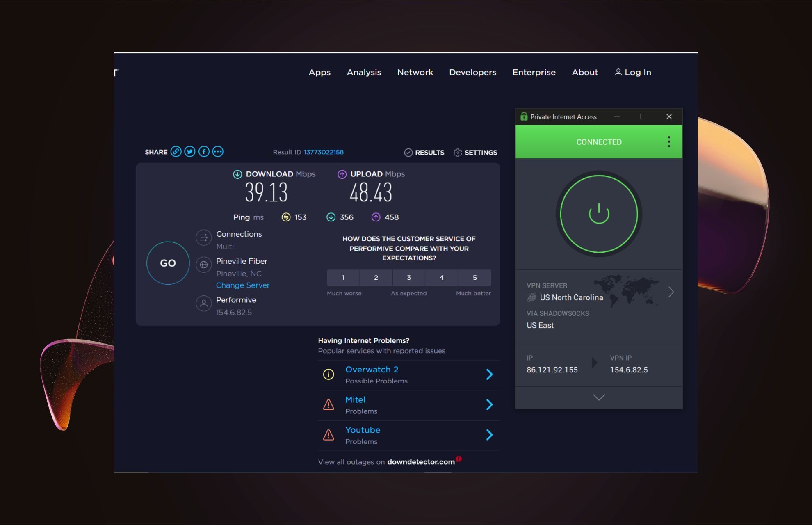Rate customer service 5 Much better
Viewport: 812px width, 525px height.
[x=475, y=278]
